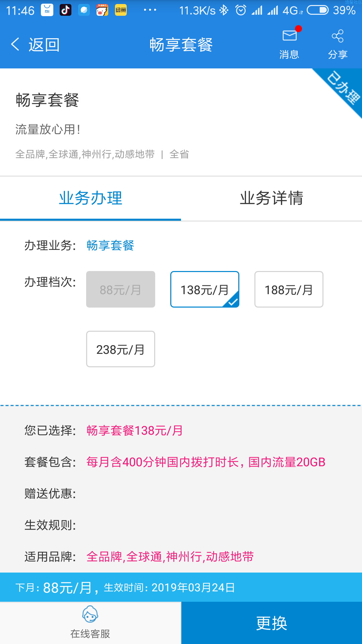Tap the 已办理 corner ribbon
362x644 pixels.
pos(342,88)
